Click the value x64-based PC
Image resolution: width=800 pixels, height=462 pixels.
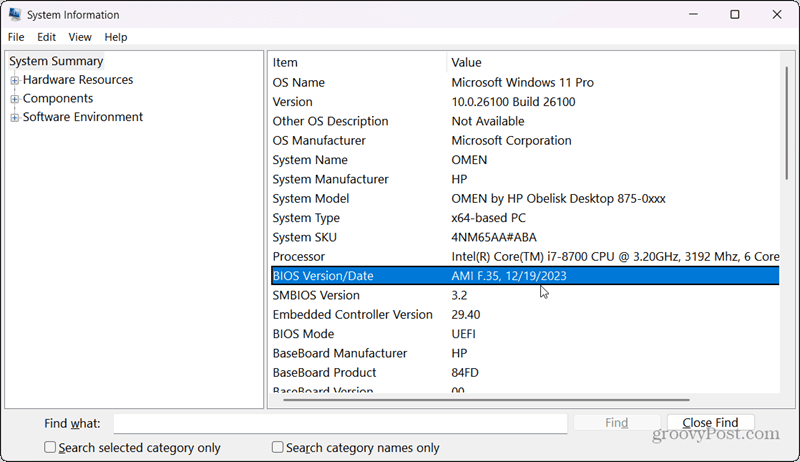[488, 218]
